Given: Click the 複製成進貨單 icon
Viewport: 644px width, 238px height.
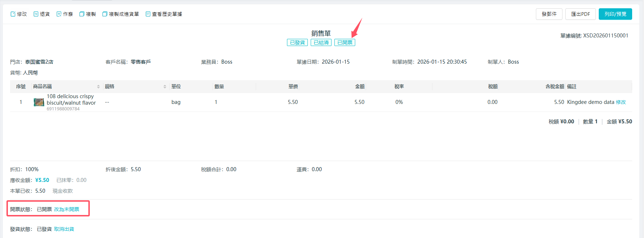Looking at the screenshot, I should (105, 14).
